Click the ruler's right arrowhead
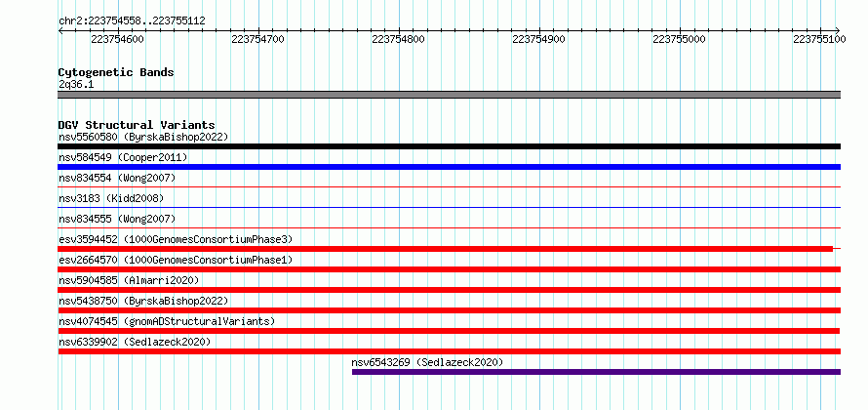This screenshot has height=410, width=868. (x=838, y=30)
